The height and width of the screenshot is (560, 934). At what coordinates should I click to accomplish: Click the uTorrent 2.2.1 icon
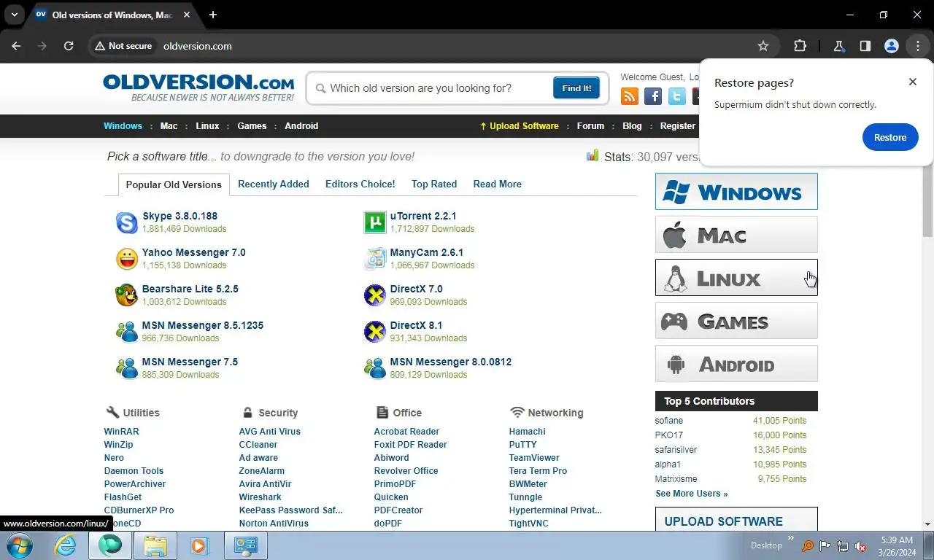coord(375,222)
